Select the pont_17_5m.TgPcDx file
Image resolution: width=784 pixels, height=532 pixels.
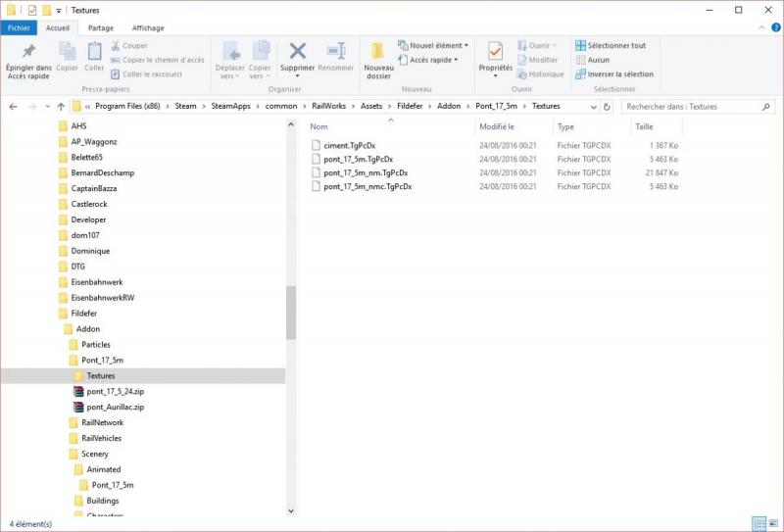tap(358, 159)
